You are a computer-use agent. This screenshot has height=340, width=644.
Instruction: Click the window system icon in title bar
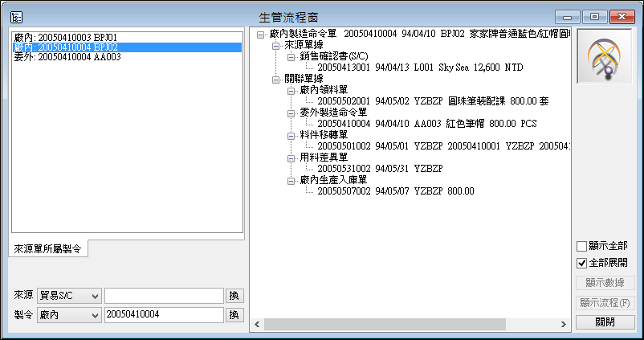pos(17,16)
